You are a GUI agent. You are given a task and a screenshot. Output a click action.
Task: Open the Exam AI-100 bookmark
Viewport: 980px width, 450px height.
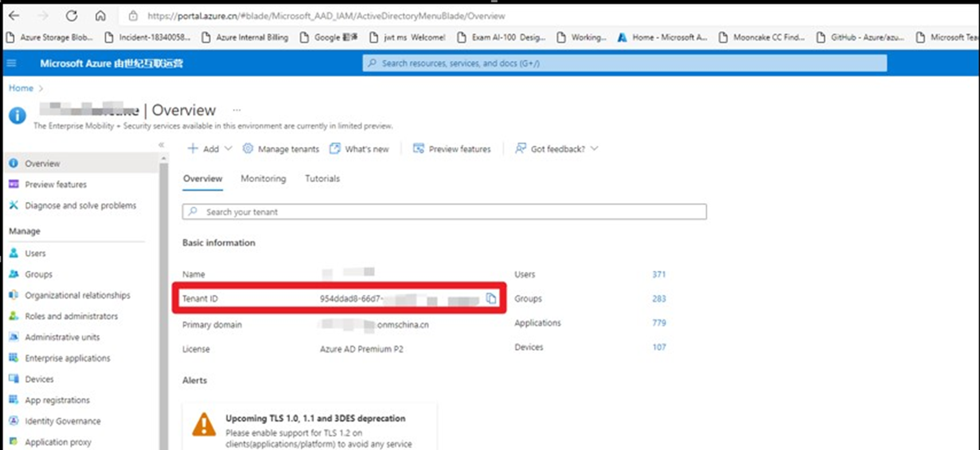(x=501, y=37)
